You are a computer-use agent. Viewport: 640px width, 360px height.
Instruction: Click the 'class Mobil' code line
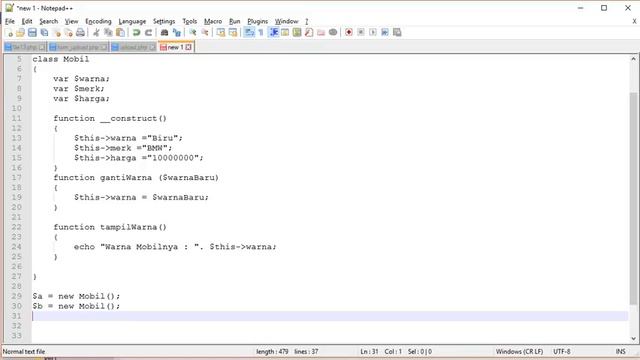coord(61,59)
